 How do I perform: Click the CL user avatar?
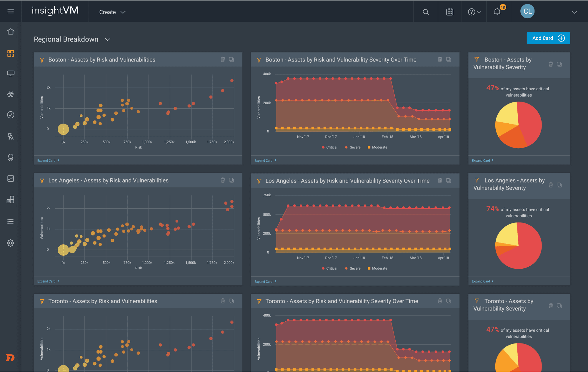pyautogui.click(x=527, y=11)
